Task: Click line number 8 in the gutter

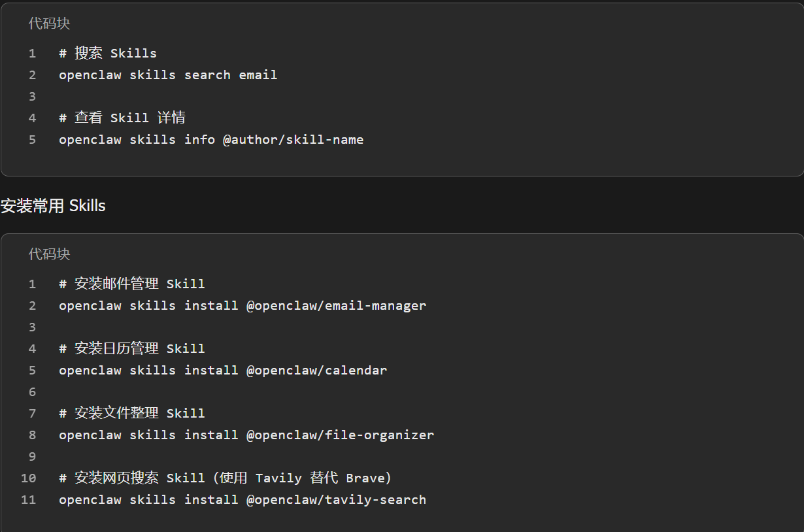Action: [x=32, y=435]
